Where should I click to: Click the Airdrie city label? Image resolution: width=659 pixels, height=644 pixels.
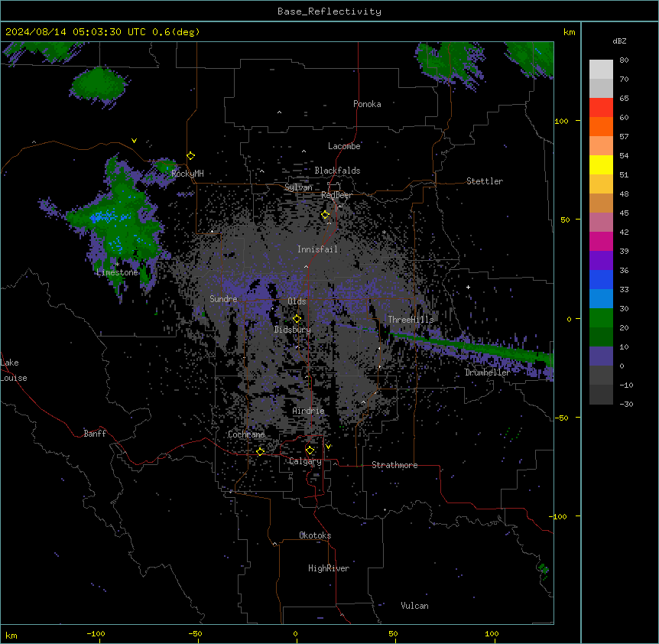(x=309, y=411)
